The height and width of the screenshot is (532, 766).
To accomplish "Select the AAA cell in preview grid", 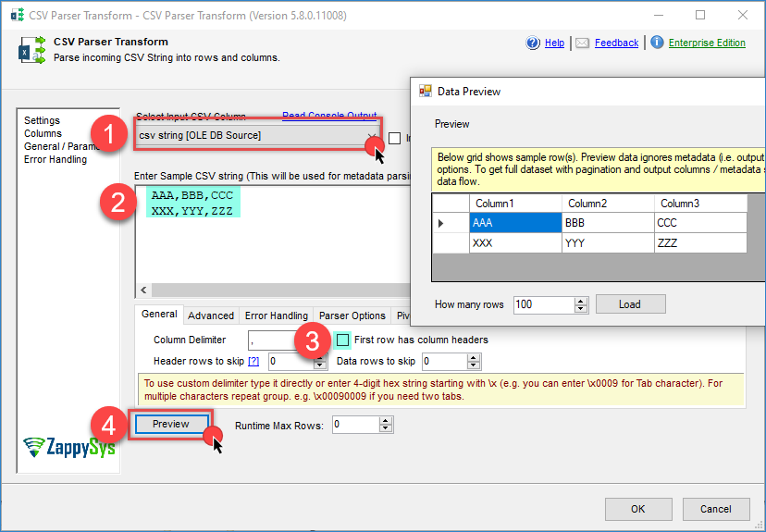I will coord(514,223).
